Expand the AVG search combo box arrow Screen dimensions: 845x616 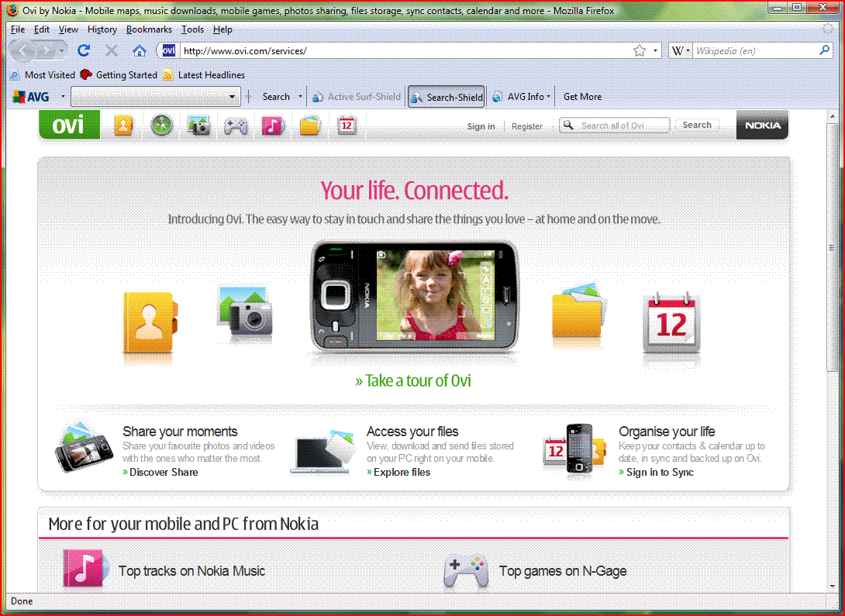pyautogui.click(x=233, y=97)
